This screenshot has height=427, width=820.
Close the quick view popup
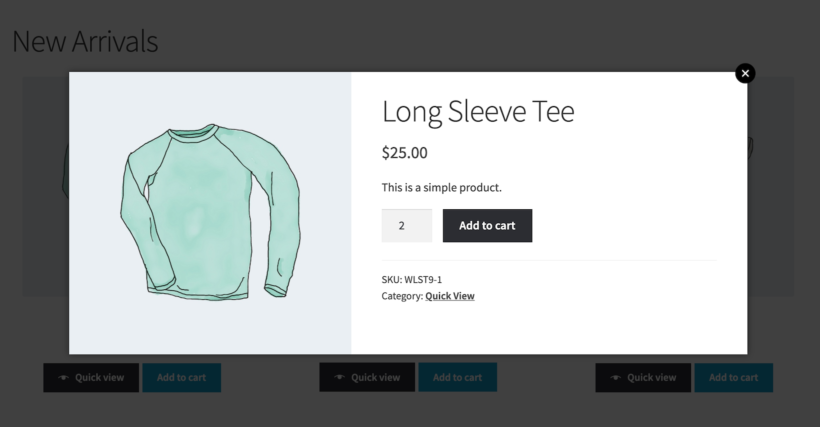[745, 73]
